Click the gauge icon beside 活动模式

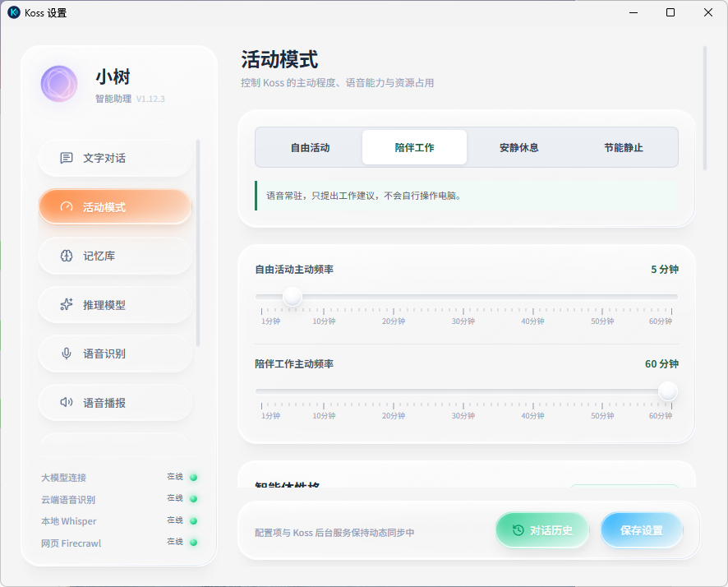pos(67,206)
